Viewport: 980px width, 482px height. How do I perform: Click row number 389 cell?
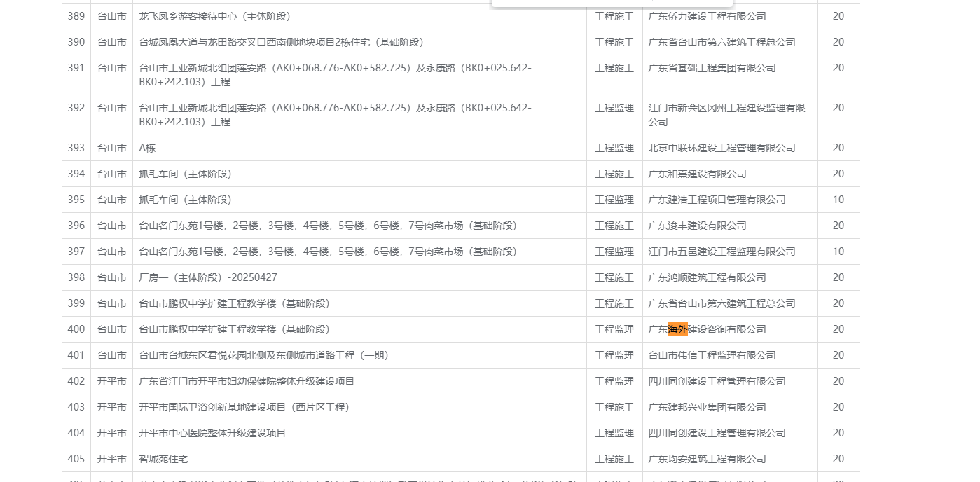tap(76, 16)
